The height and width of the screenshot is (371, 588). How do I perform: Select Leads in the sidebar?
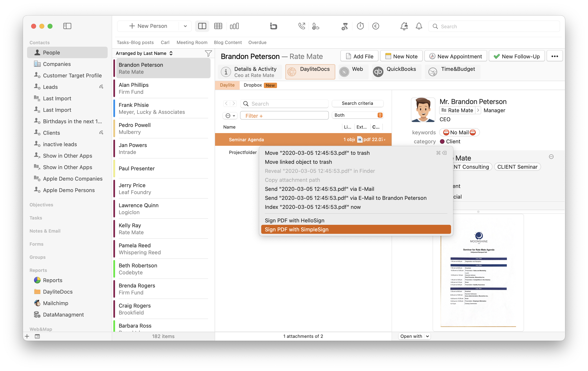(x=67, y=87)
